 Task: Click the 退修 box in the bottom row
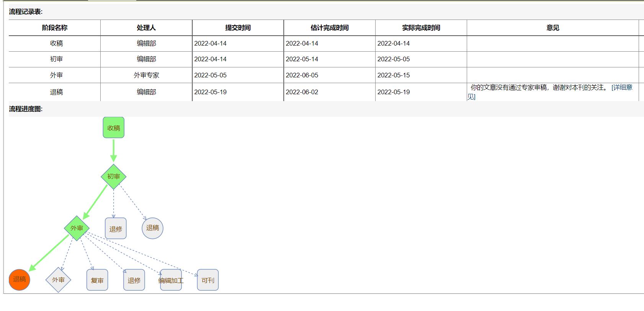tap(134, 280)
